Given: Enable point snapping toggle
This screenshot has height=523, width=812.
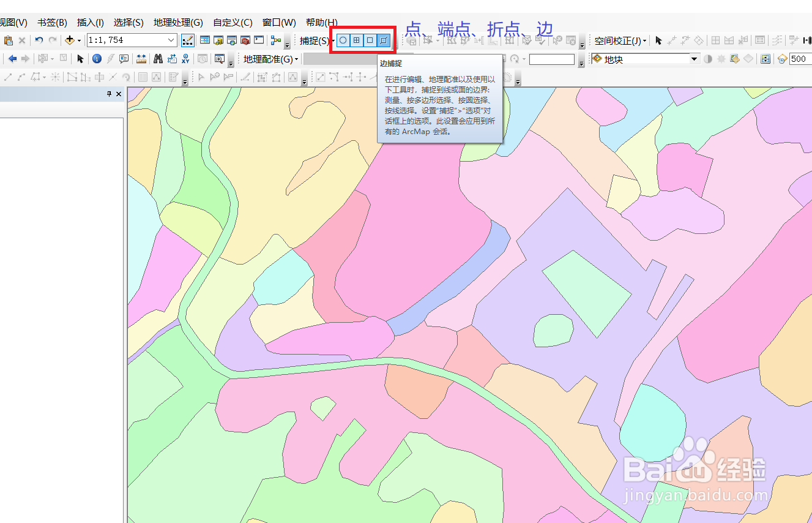Looking at the screenshot, I should 343,40.
